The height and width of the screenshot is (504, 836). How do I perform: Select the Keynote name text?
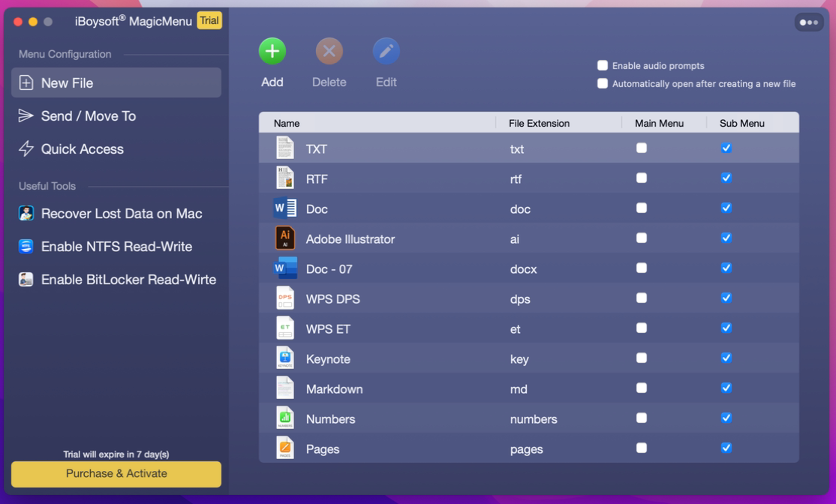tap(328, 359)
